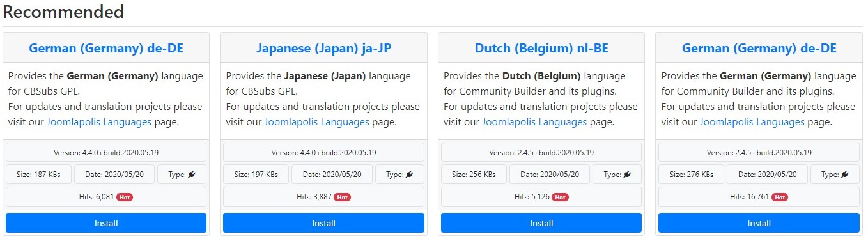This screenshot has height=241, width=868.
Task: Click plug Type icon in German CBSubs card
Action: pos(192,175)
